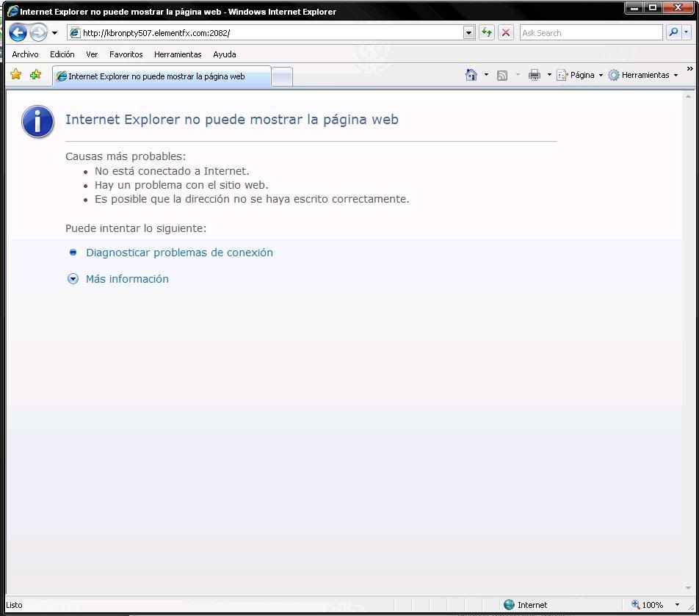Viewport: 699px width, 616px height.
Task: Click the magnifier Search button
Action: [x=673, y=32]
